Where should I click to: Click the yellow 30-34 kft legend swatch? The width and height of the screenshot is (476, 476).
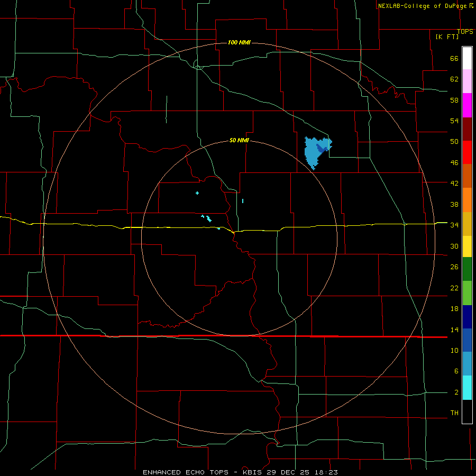click(467, 246)
